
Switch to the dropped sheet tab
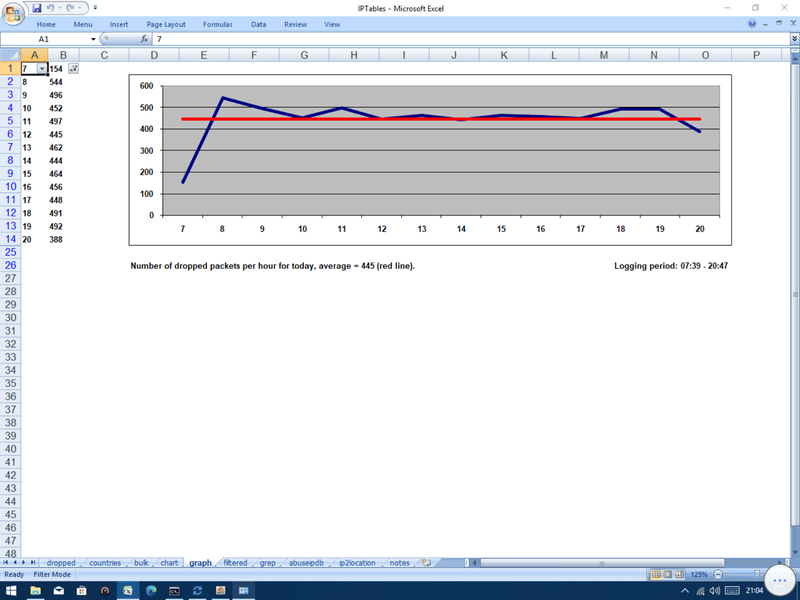click(x=61, y=563)
